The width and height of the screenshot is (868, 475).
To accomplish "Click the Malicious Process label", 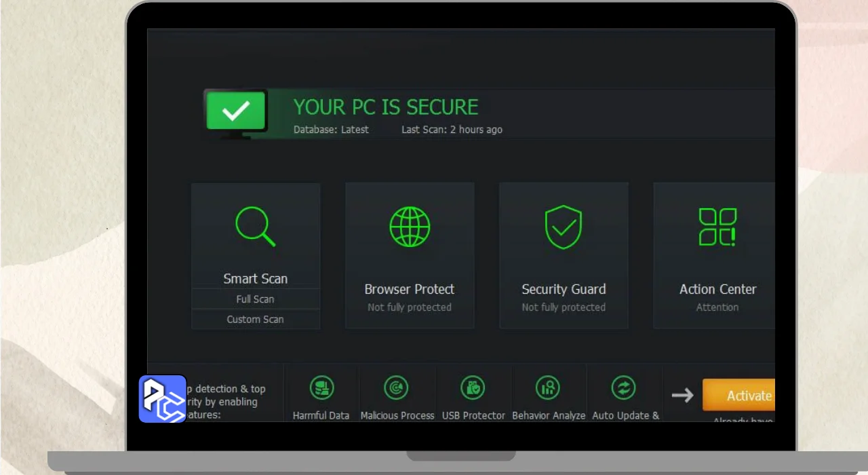I will point(397,415).
